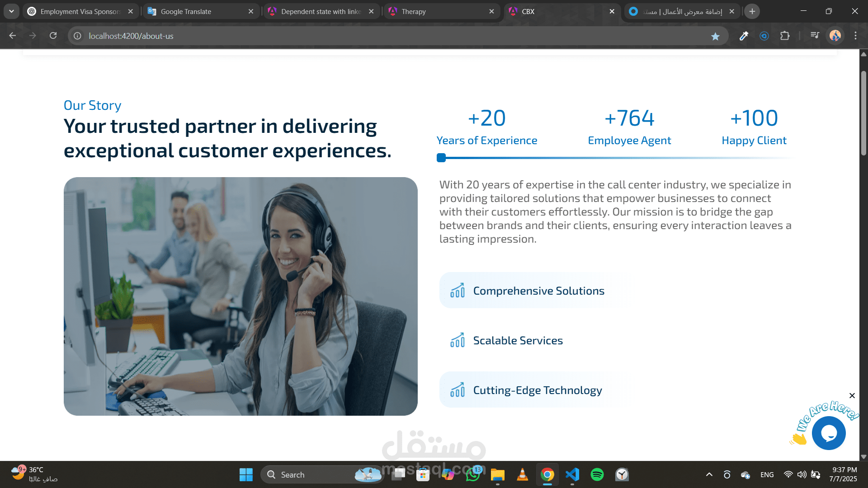
Task: Open the media controls button
Action: [x=815, y=35]
